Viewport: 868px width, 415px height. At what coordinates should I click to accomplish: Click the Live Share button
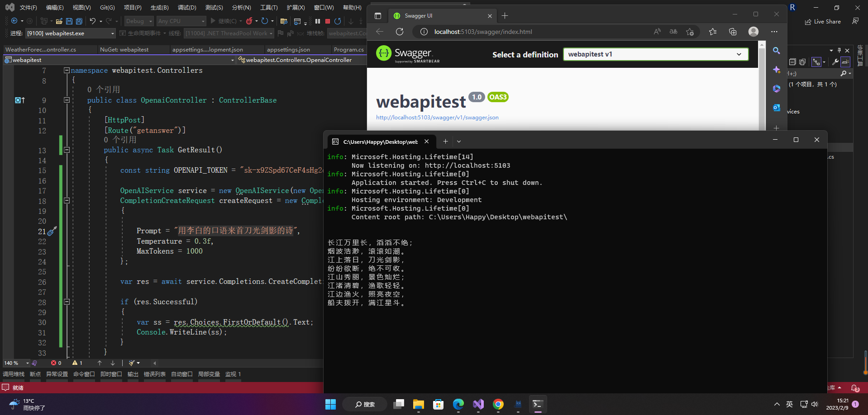point(823,21)
